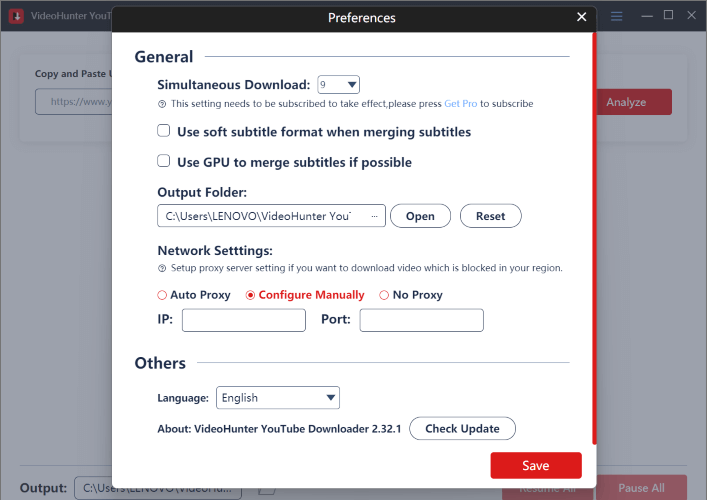Enable Use GPU to merge subtitles checkbox
This screenshot has width=707, height=500.
click(x=164, y=161)
